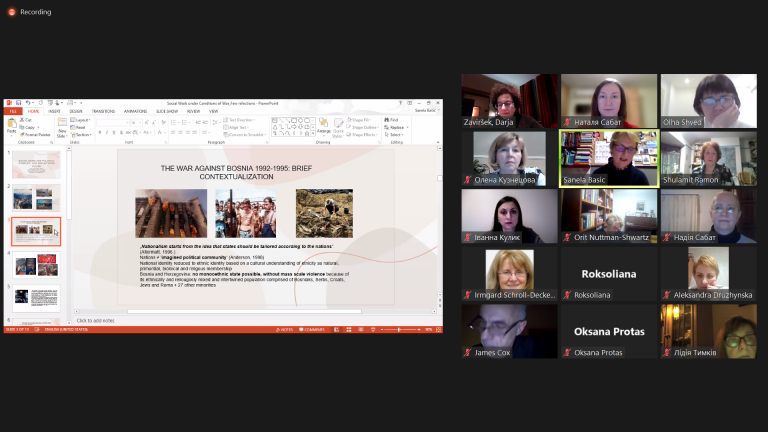Image resolution: width=768 pixels, height=432 pixels.
Task: Expand the Layout dropdown in Slides group
Action: pos(80,120)
